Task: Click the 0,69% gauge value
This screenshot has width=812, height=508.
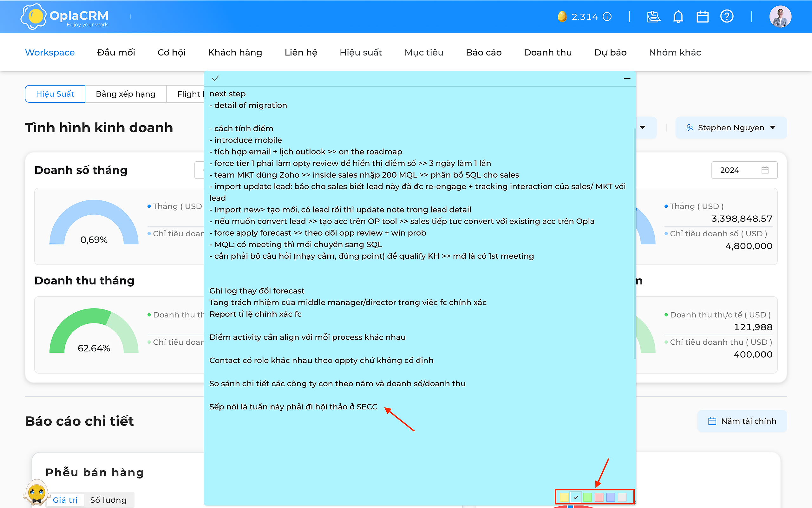Action: tap(94, 239)
